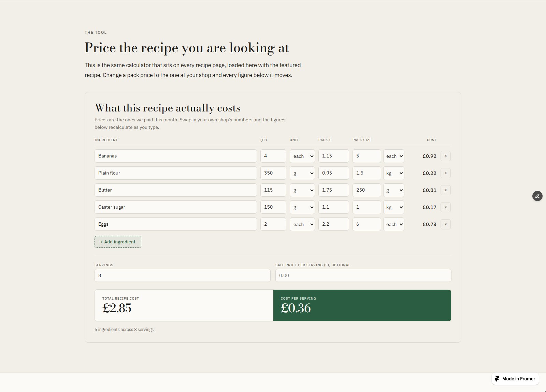The image size is (546, 392).
Task: Open the Bananas unit dropdown
Action: pos(302,156)
